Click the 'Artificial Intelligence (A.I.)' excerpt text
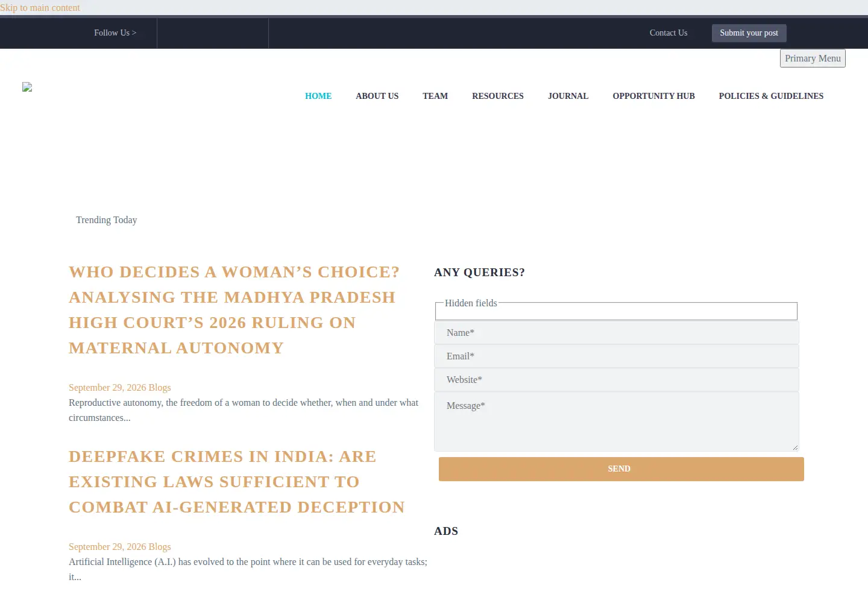868x603 pixels. pyautogui.click(x=248, y=569)
